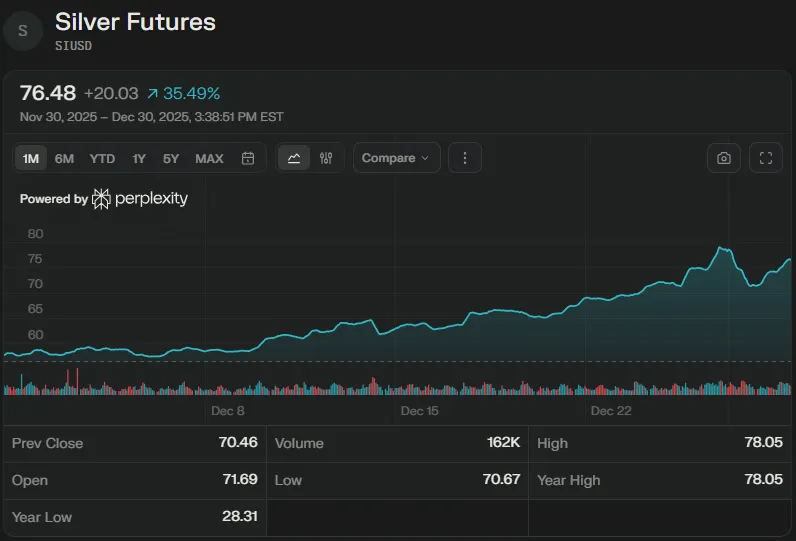Display the MAX time range
The height and width of the screenshot is (541, 796).
pos(209,158)
